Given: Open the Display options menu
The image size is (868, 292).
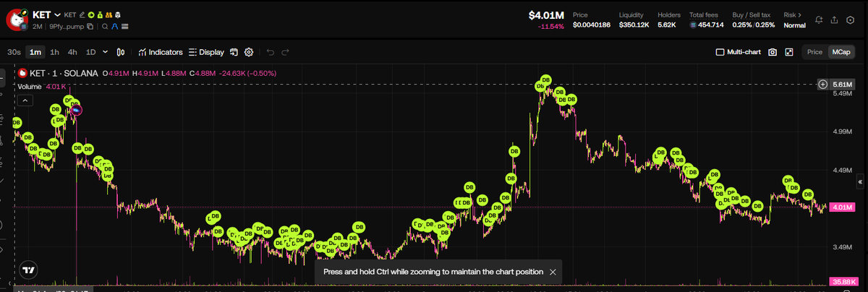Looking at the screenshot, I should point(206,52).
